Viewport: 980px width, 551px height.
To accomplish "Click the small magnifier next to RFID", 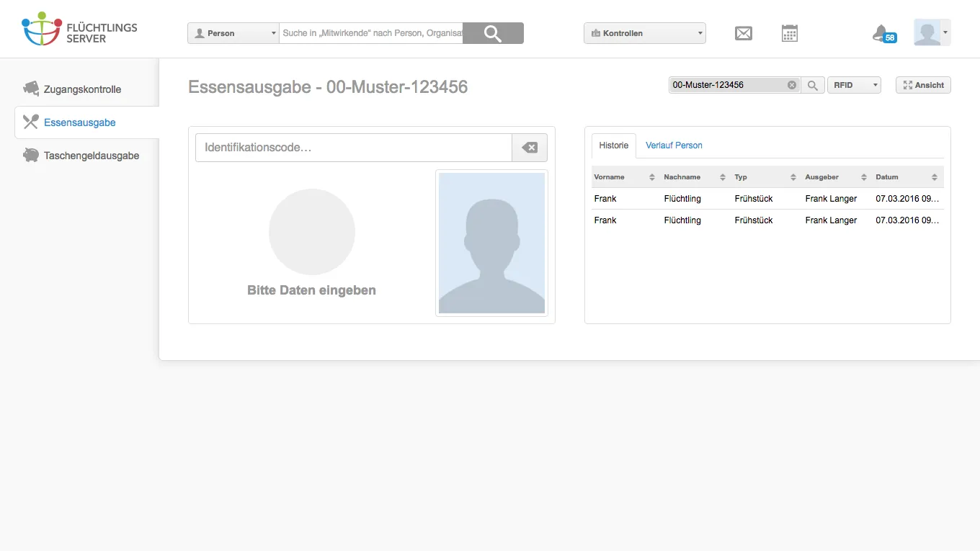I will [x=813, y=85].
